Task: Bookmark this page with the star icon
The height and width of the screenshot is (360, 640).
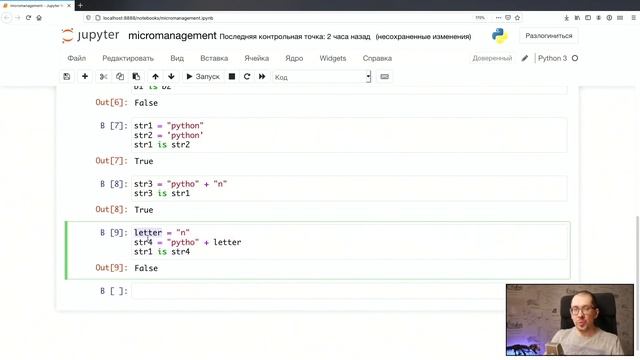Action: tap(518, 18)
